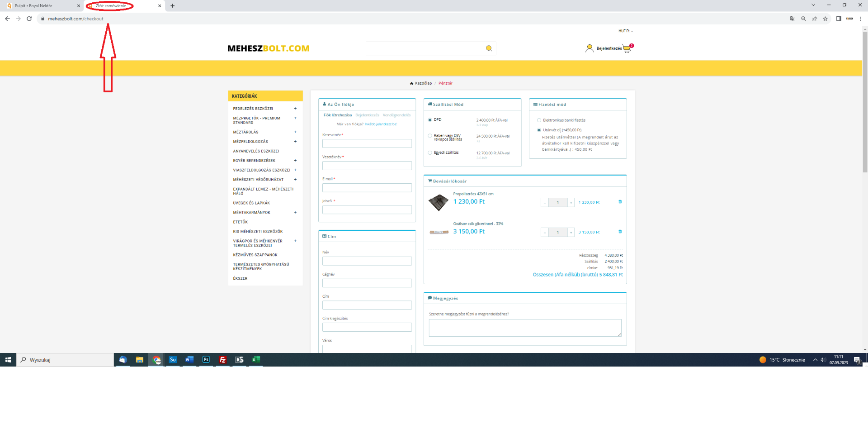Reload the checkout page
The height and width of the screenshot is (448, 868).
[x=29, y=19]
